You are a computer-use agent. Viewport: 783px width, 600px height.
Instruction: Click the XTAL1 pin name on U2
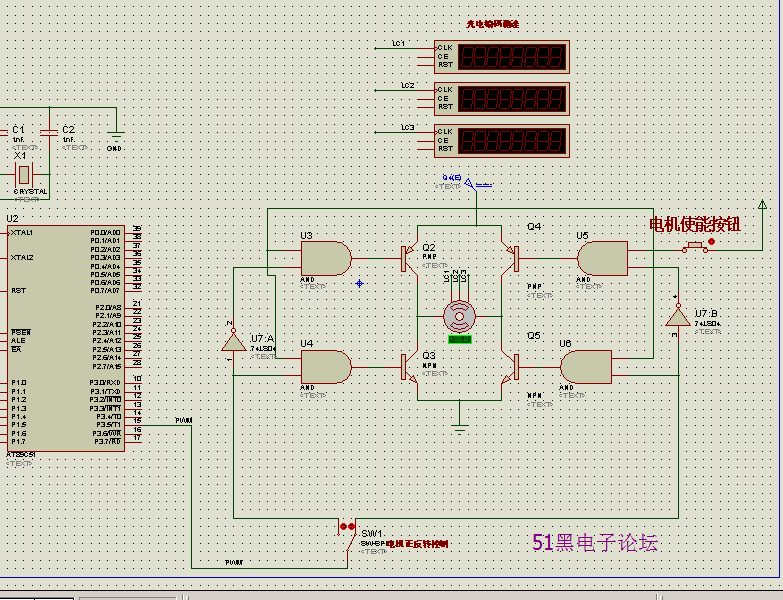click(22, 233)
